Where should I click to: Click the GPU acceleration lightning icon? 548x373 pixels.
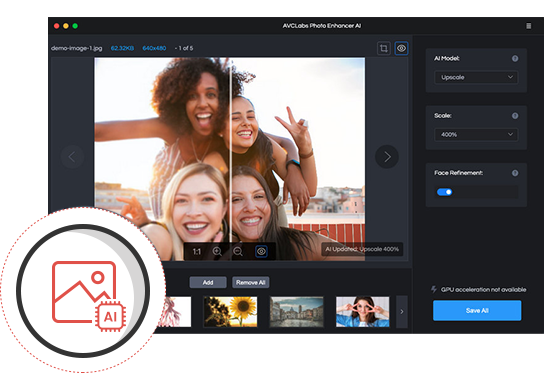pyautogui.click(x=434, y=289)
